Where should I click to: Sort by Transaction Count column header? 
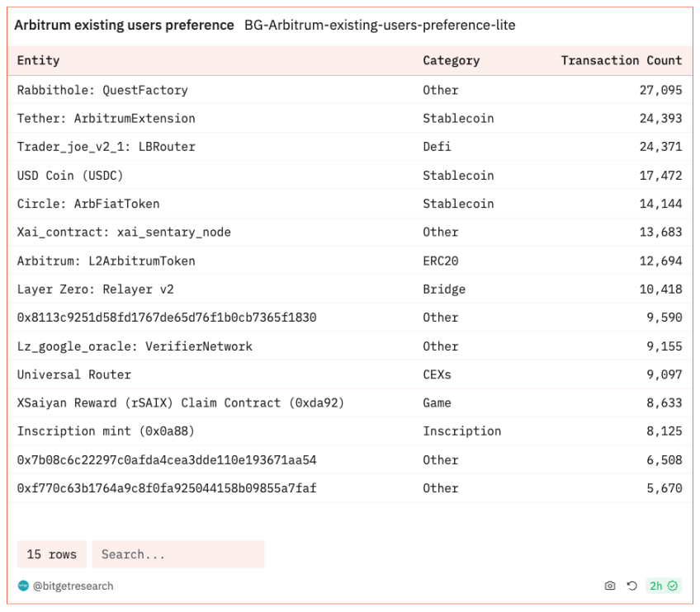point(621,60)
